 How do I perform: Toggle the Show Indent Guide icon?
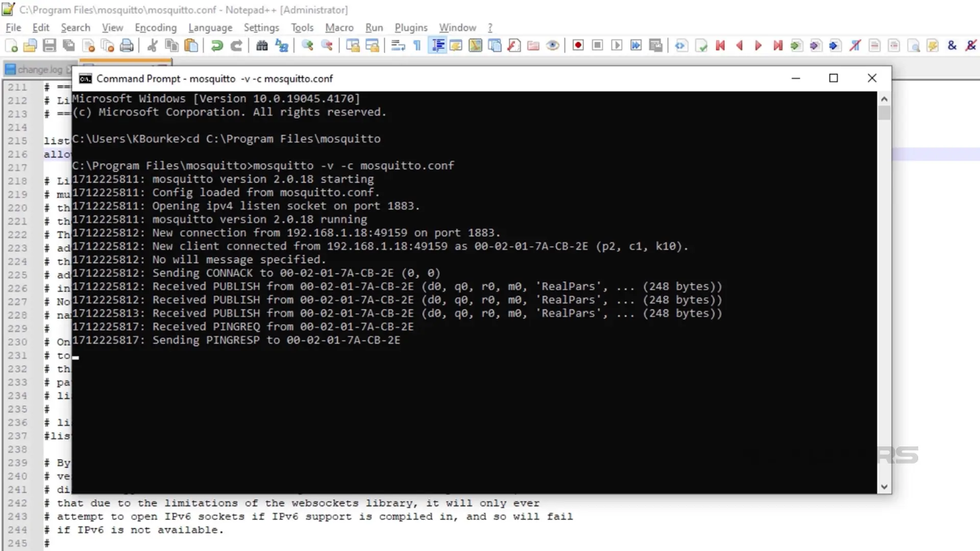click(437, 46)
